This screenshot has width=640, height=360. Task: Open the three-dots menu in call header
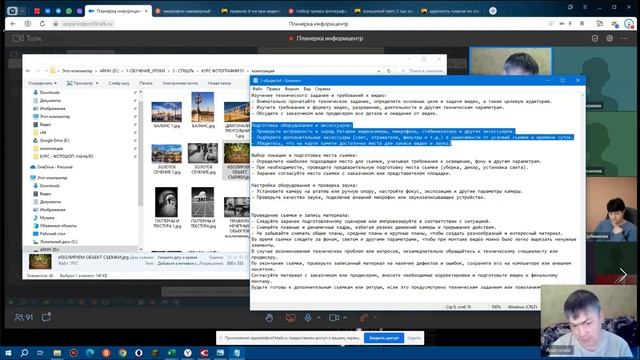(624, 38)
